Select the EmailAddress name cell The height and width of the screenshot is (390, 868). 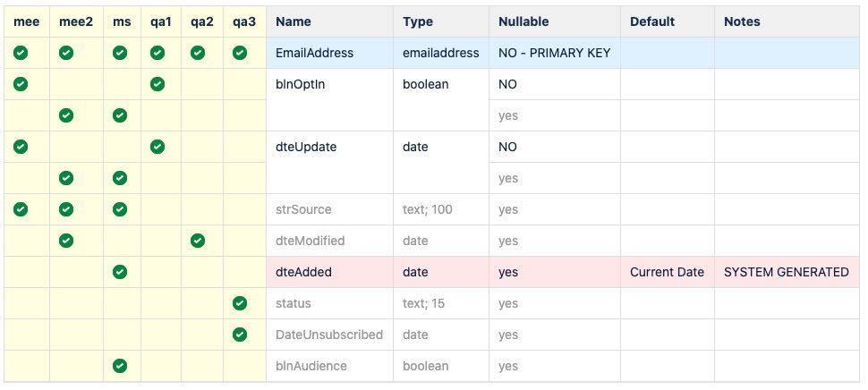[330, 53]
